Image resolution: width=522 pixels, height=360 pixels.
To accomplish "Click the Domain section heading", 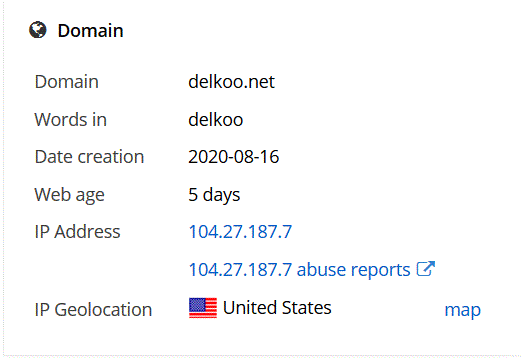I will (x=90, y=31).
